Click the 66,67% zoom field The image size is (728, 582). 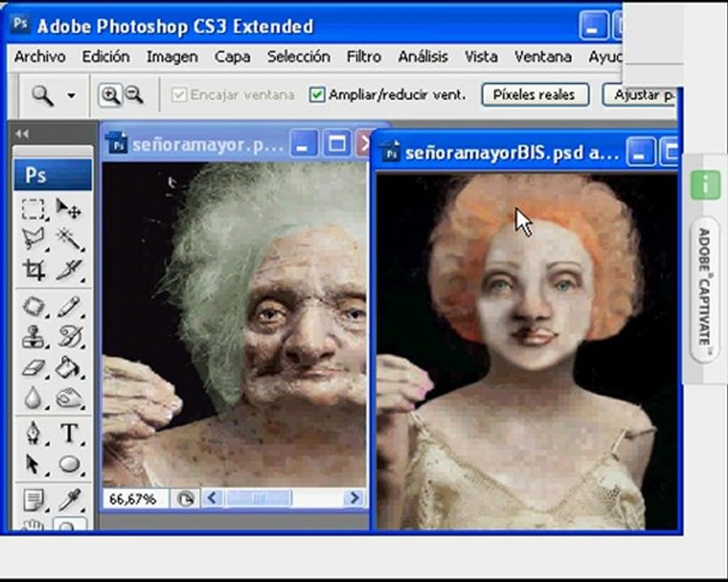(134, 499)
